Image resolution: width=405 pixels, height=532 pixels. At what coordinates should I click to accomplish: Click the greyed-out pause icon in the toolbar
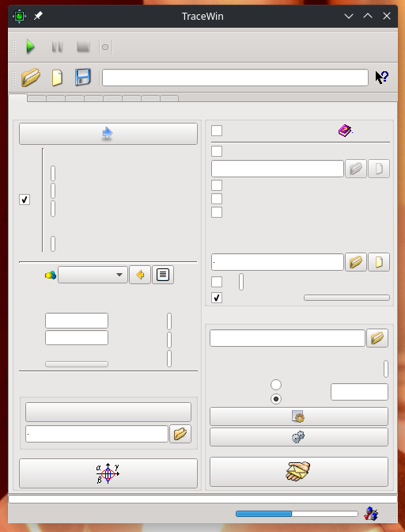[57, 47]
